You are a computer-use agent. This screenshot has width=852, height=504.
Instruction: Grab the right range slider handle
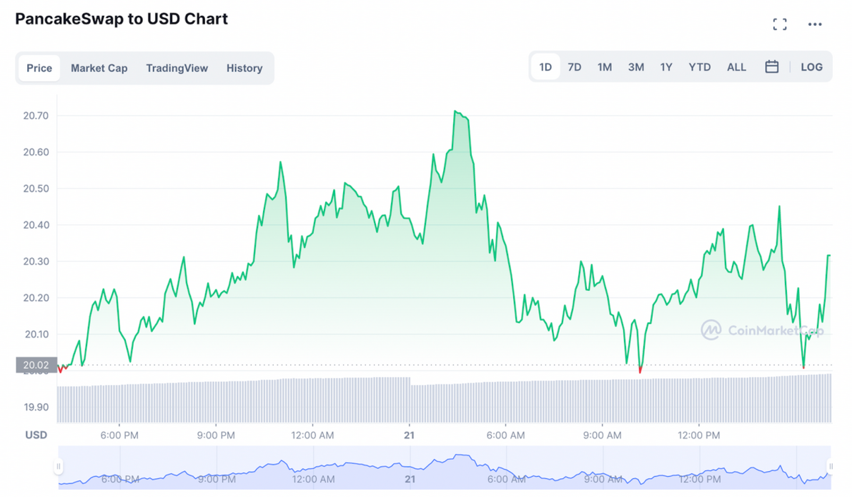[x=830, y=466]
